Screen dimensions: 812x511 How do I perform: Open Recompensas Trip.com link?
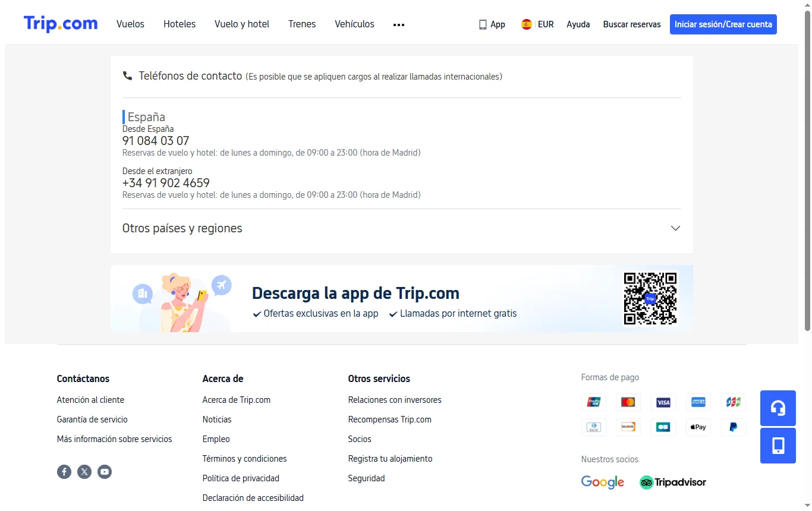(390, 419)
